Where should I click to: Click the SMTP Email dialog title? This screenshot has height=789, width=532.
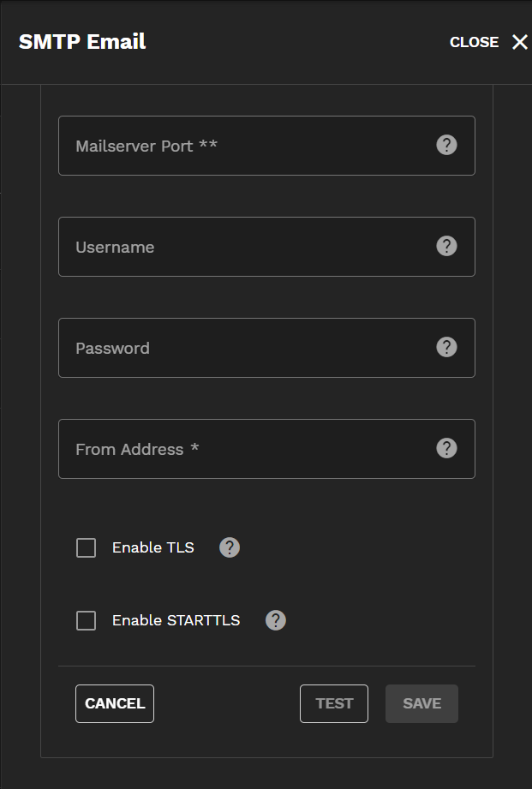coord(82,41)
